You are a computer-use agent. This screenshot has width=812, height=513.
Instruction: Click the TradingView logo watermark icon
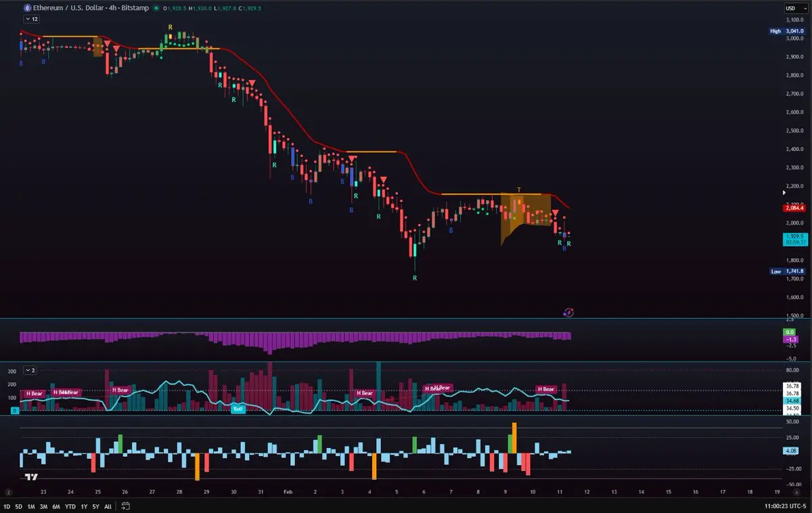pyautogui.click(x=31, y=476)
